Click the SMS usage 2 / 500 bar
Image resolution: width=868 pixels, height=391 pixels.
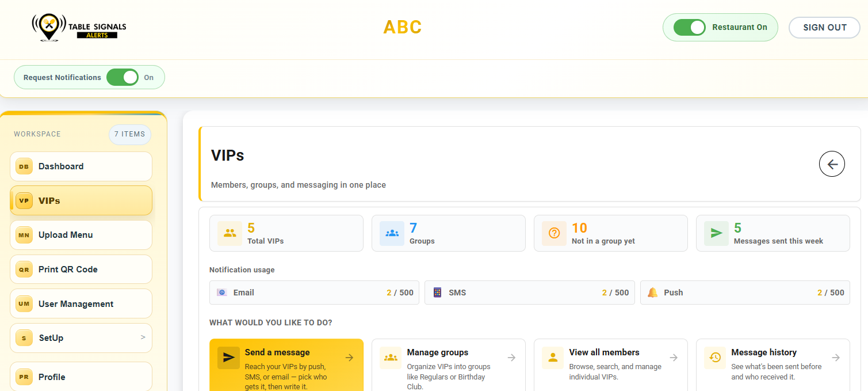click(x=530, y=293)
